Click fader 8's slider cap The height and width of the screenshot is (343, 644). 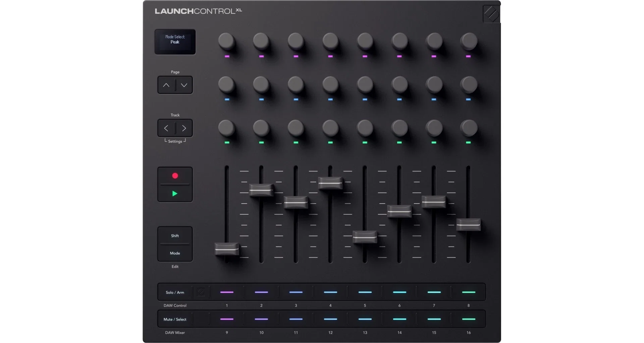(469, 225)
